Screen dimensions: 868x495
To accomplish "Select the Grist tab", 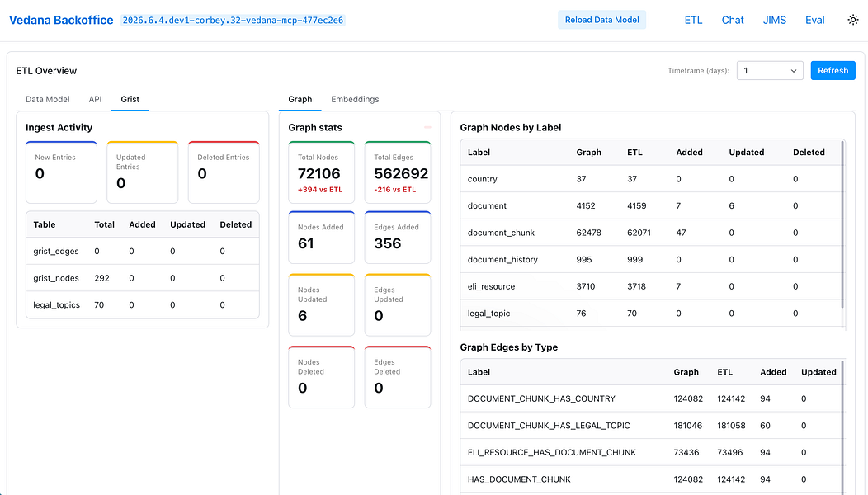I will [130, 99].
